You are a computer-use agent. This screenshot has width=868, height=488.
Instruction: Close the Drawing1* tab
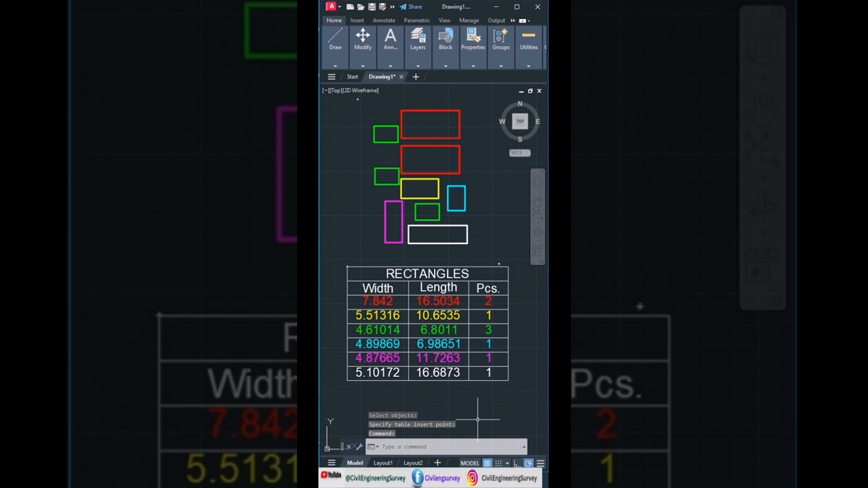pyautogui.click(x=401, y=77)
